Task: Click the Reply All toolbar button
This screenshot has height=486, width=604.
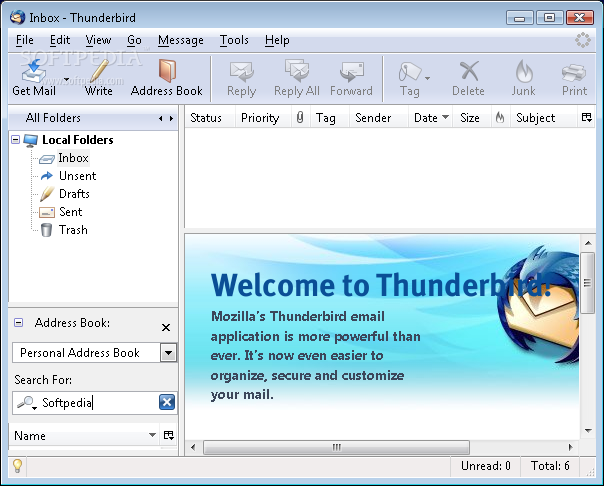Action: pos(297,78)
